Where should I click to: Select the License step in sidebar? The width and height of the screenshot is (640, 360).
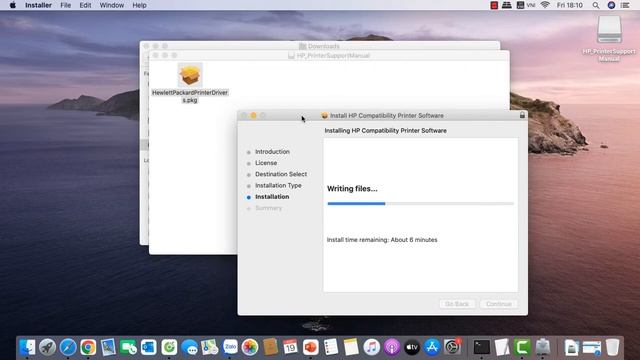click(266, 163)
